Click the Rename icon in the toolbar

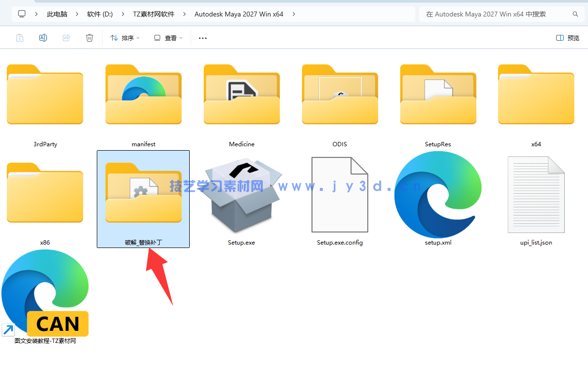tap(43, 37)
